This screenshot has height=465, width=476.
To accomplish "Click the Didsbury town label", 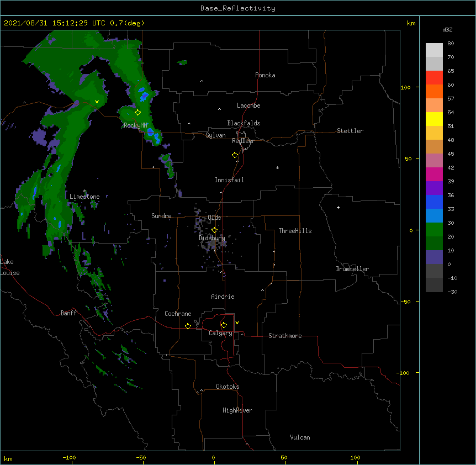I will (x=212, y=238).
